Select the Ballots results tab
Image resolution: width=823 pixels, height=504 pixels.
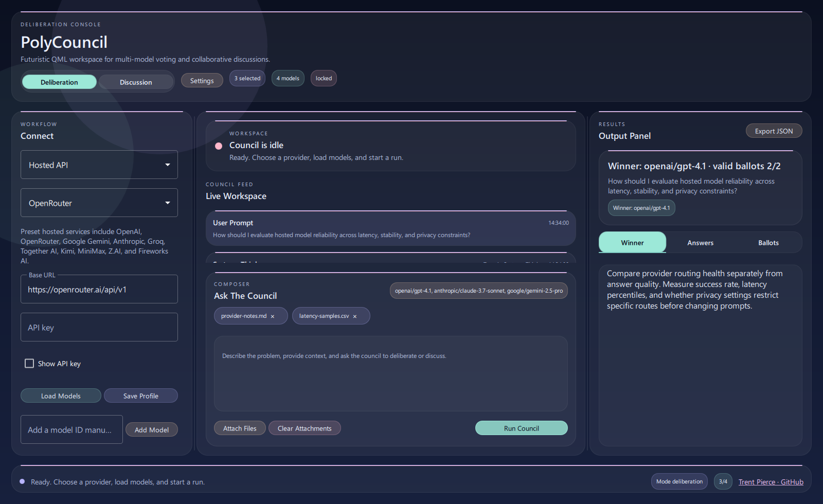pyautogui.click(x=768, y=242)
